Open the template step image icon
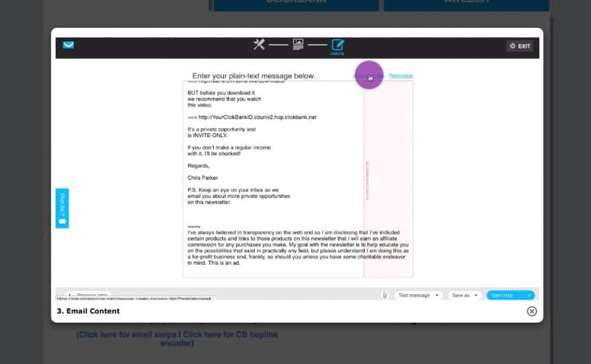Screen dimensions: 591x364 [x=298, y=44]
